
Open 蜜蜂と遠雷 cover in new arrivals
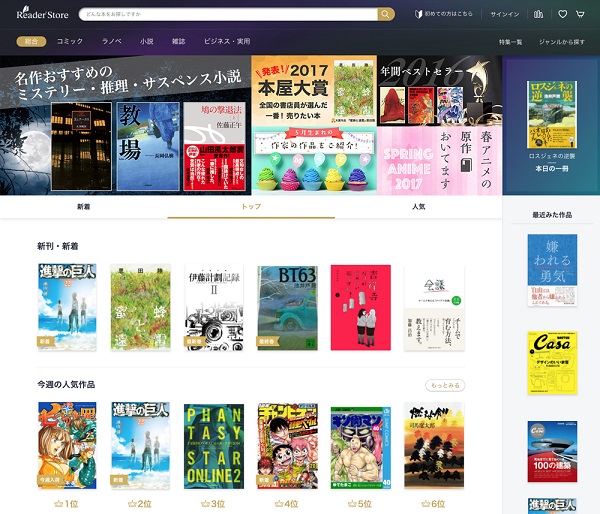[140, 307]
